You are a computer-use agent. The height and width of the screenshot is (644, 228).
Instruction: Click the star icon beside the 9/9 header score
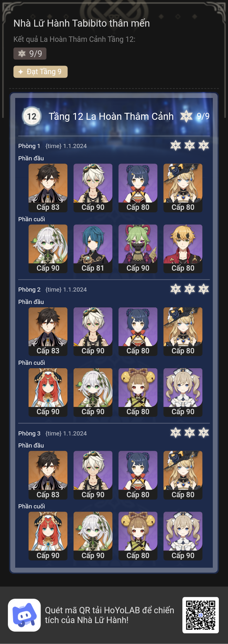186,116
